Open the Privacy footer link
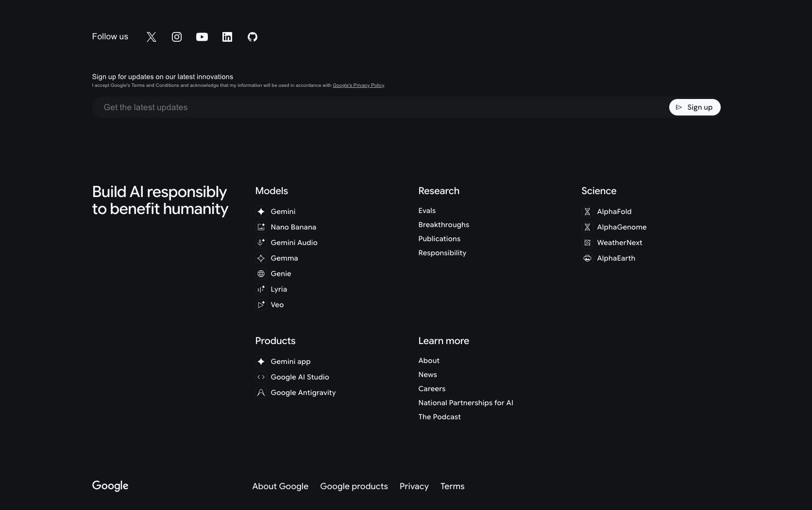The width and height of the screenshot is (812, 510). 414,486
